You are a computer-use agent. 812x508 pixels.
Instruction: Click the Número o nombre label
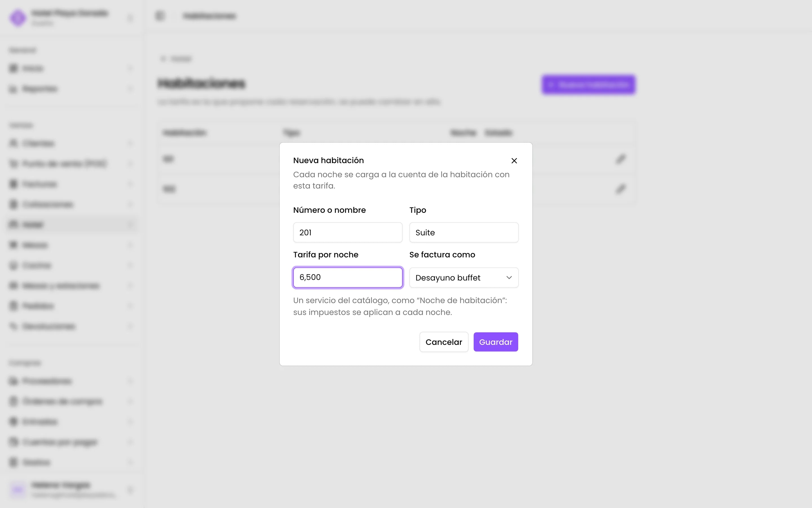tap(330, 210)
